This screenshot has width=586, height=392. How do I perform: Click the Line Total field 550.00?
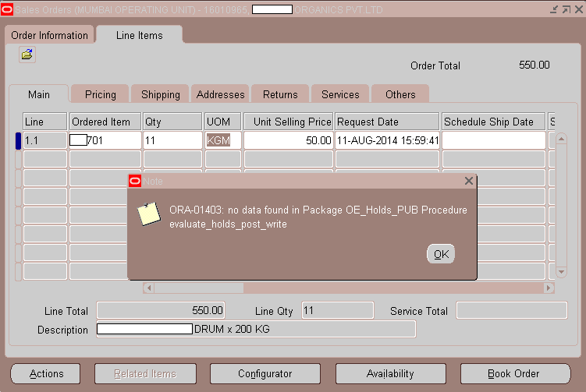pyautogui.click(x=161, y=310)
